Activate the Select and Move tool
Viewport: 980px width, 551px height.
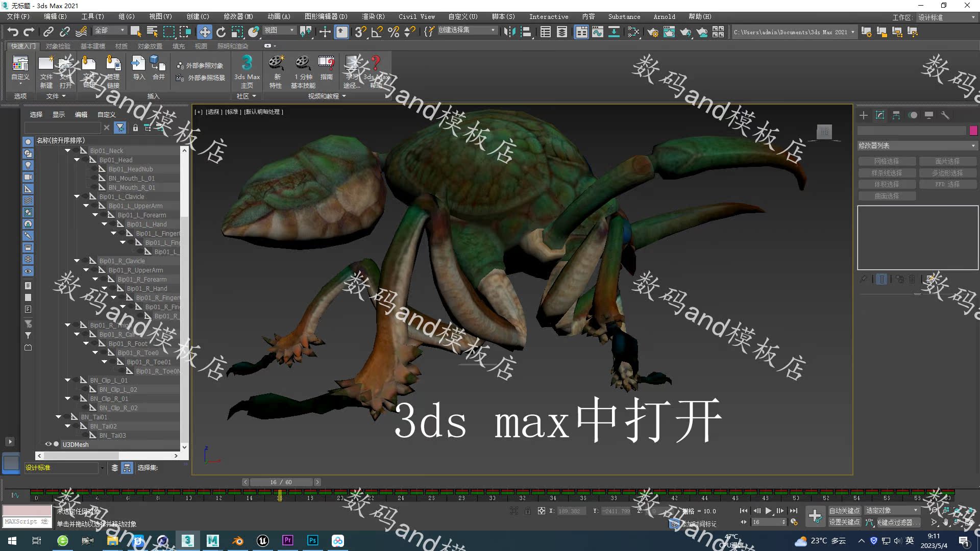pos(204,32)
